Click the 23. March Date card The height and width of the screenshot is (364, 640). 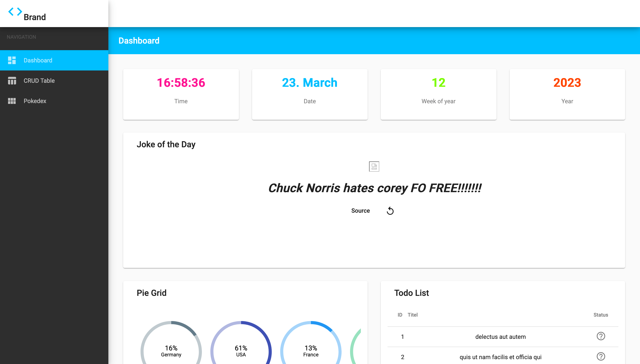coord(309,94)
